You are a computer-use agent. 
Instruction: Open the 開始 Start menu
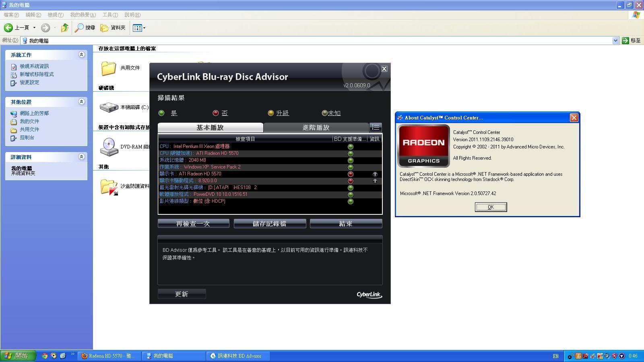18,356
